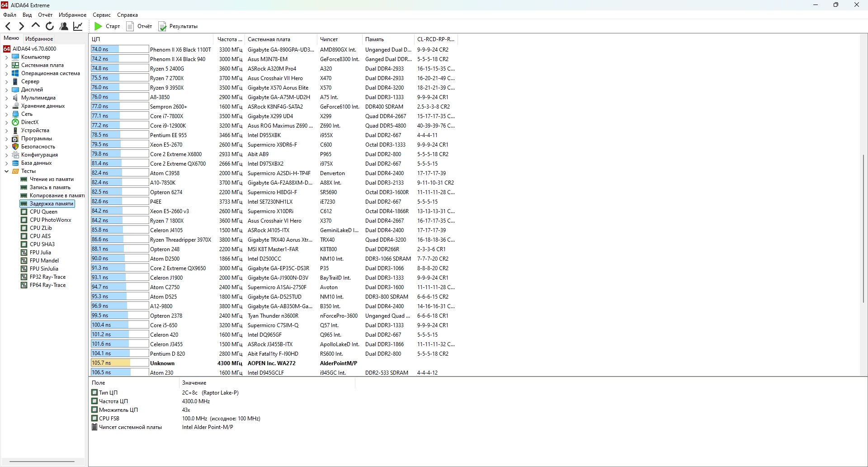Select the Операционная система Windows icon

15,73
